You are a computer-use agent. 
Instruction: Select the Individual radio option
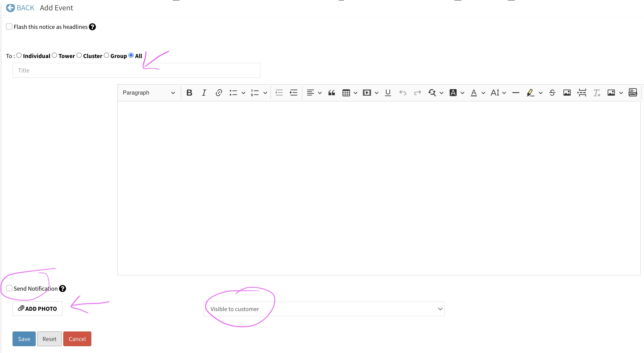click(19, 55)
